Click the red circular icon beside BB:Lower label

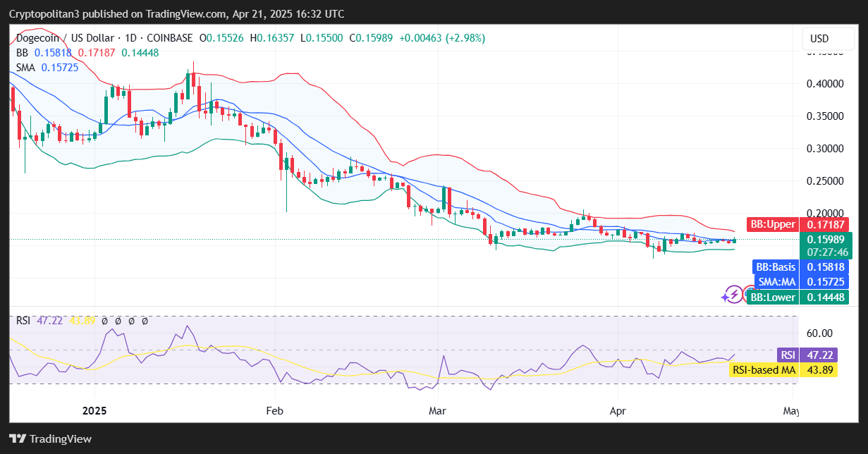747,294
